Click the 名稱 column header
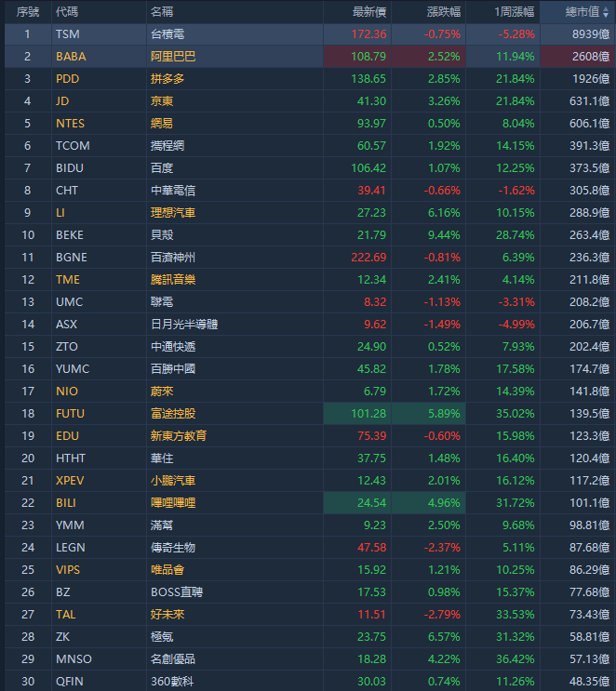The height and width of the screenshot is (691, 616). pyautogui.click(x=161, y=12)
